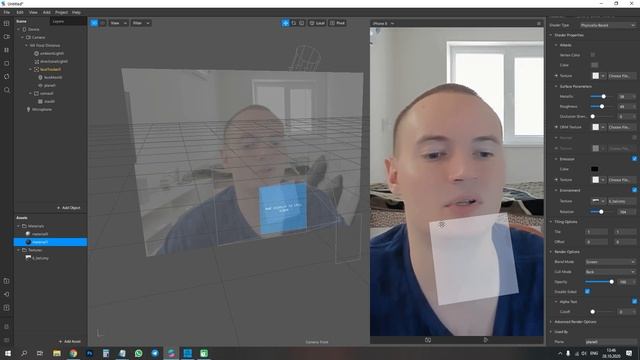
Task: Click the orientation axis icon in viewport corner
Action: [x=100, y=333]
